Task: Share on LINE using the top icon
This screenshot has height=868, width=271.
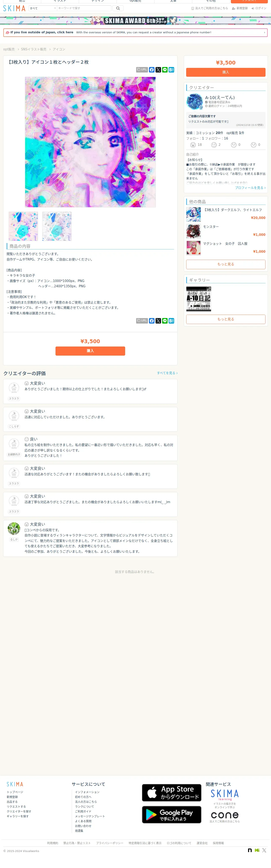Action: pos(165,70)
